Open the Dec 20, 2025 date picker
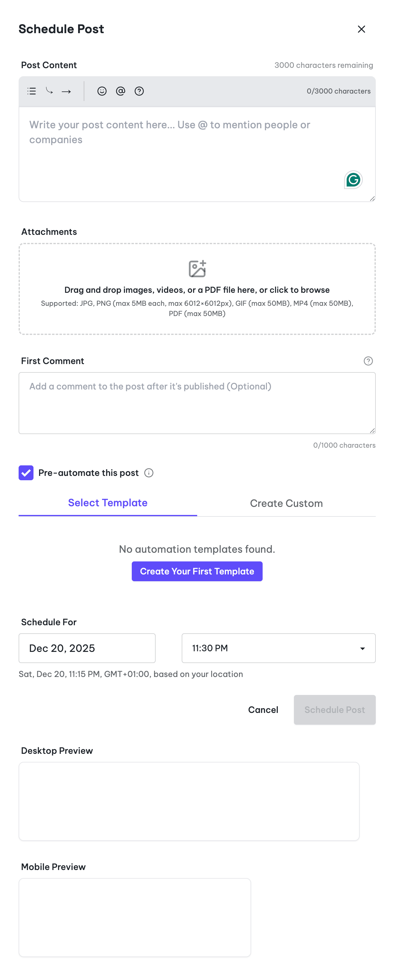Screen dimensions: 395x980 (87, 648)
